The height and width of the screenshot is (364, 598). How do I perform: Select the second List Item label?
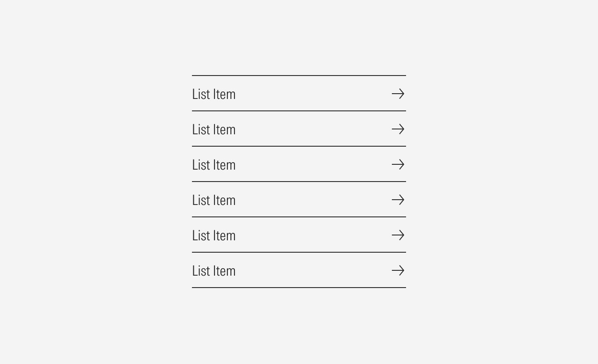point(214,129)
